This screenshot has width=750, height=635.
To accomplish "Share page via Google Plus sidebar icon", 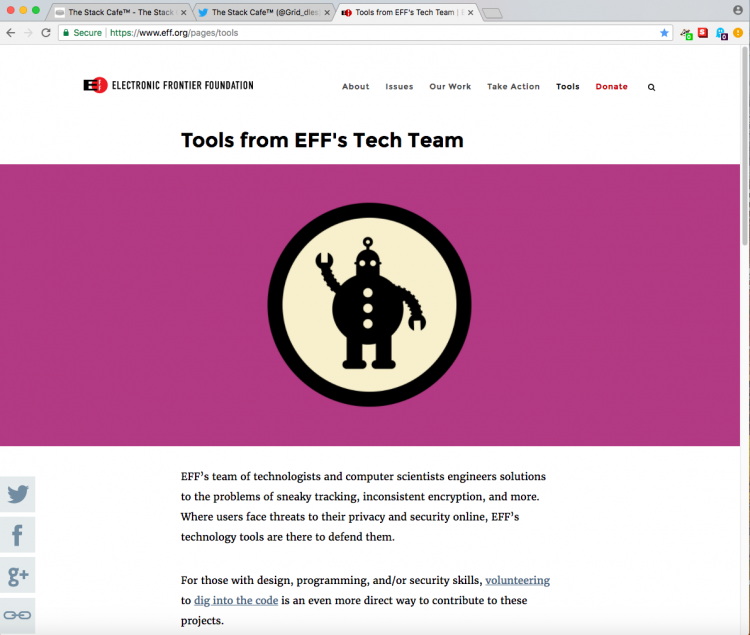I will (x=18, y=575).
